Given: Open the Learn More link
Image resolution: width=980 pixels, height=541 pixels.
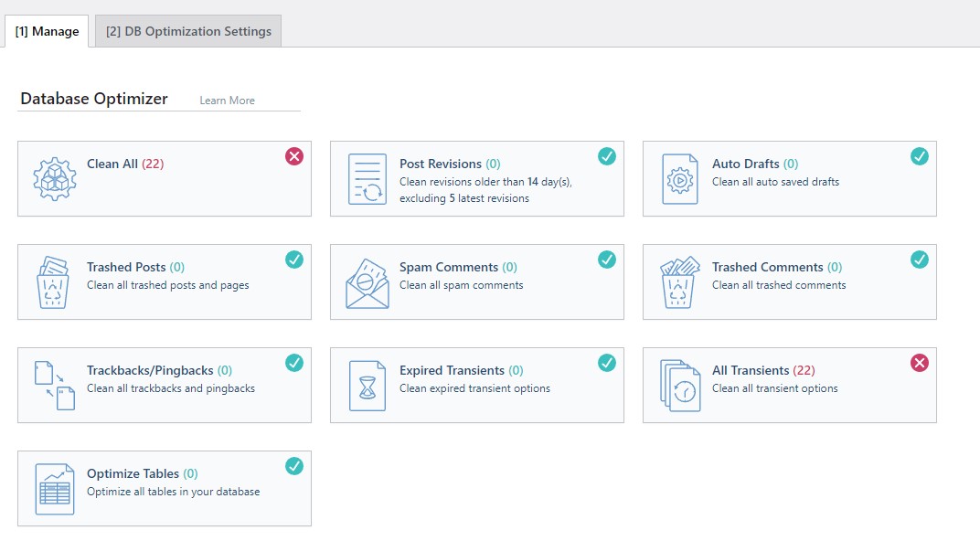Looking at the screenshot, I should click(x=227, y=101).
